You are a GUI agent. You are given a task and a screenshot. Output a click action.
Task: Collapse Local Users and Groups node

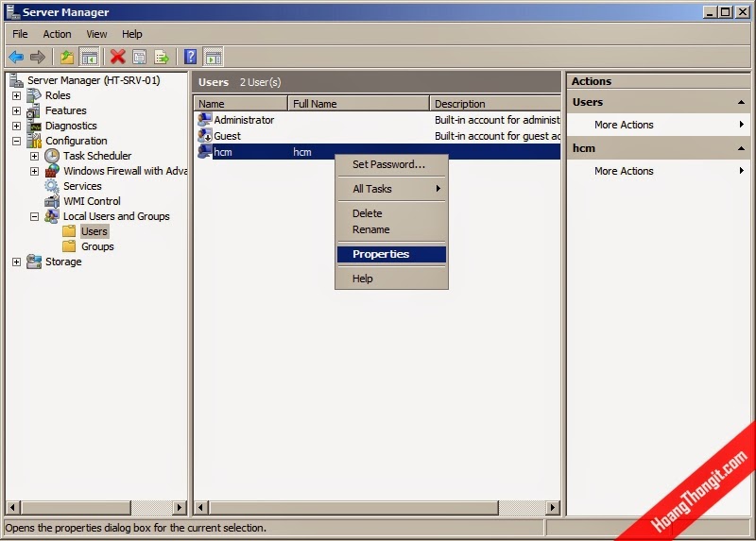tap(34, 216)
